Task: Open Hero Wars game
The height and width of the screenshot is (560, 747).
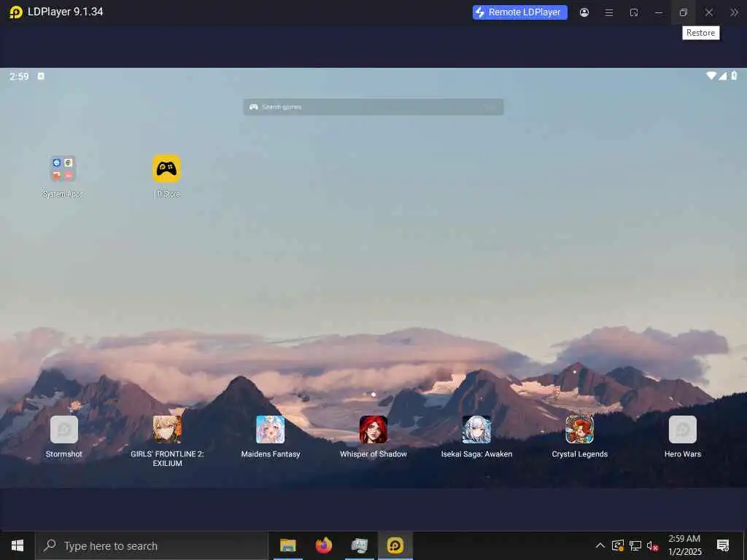Action: tap(683, 429)
